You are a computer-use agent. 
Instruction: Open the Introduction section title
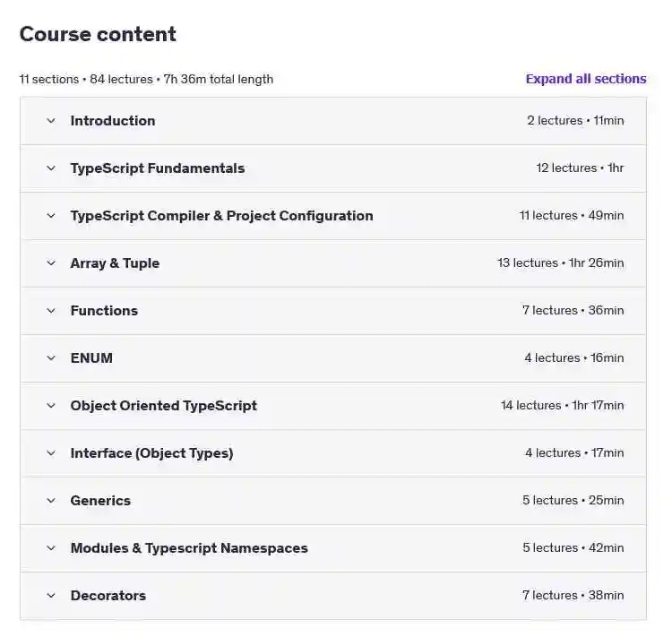click(113, 121)
